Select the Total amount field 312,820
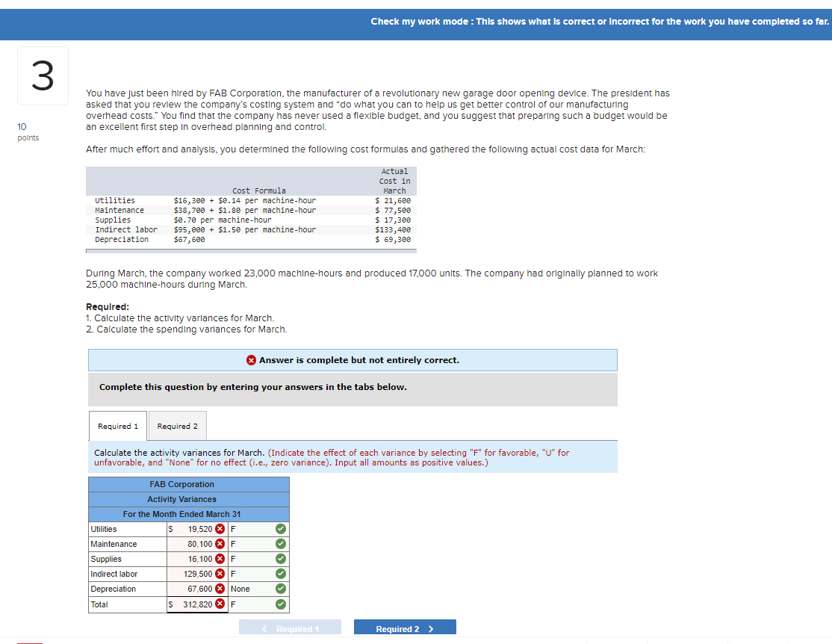This screenshot has height=644, width=832. 197,604
